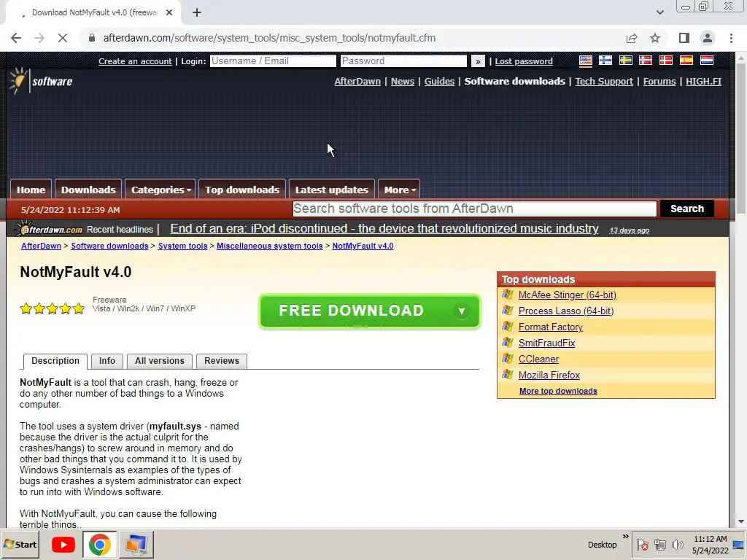Viewport: 747px width, 560px height.
Task: Expand the More dropdown menu
Action: [399, 190]
